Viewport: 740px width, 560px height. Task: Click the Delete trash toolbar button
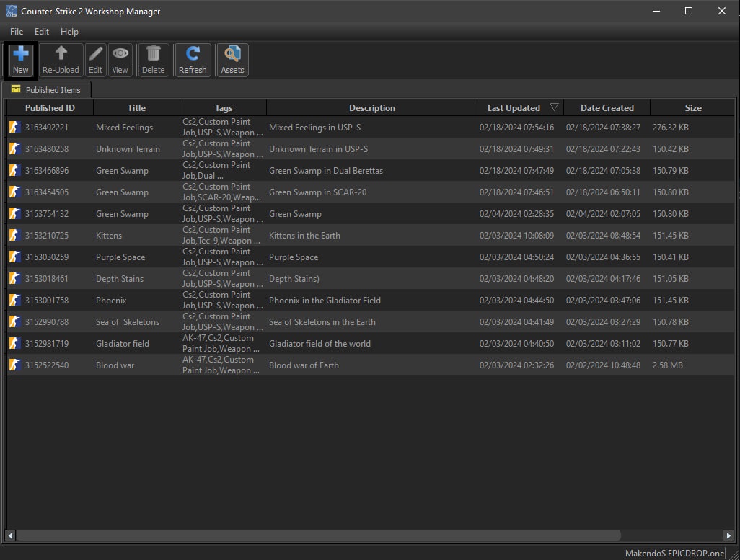(x=154, y=60)
